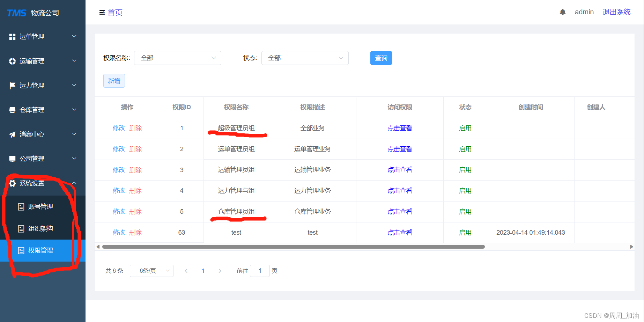The image size is (644, 322).
Task: Click the 运输管理 icon in sidebar
Action: click(x=12, y=61)
